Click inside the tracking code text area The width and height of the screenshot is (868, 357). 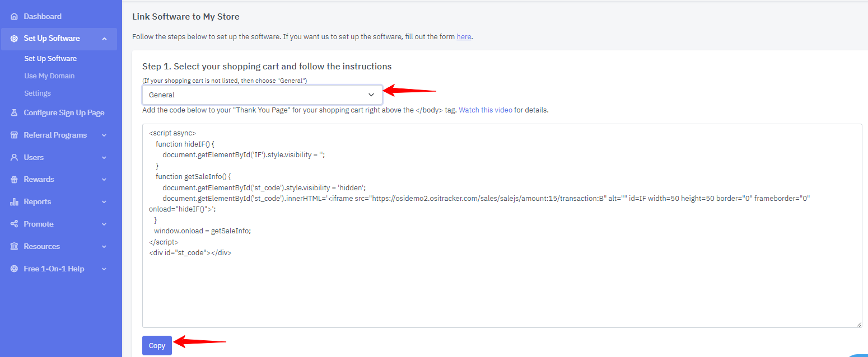[502, 226]
